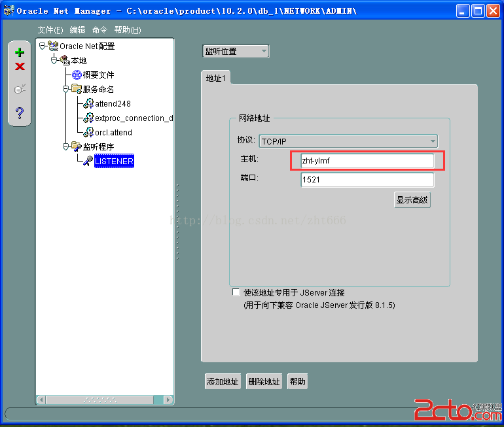Close the Oracle Net Manager window
Screen dimensions: 504x427
tap(493, 11)
